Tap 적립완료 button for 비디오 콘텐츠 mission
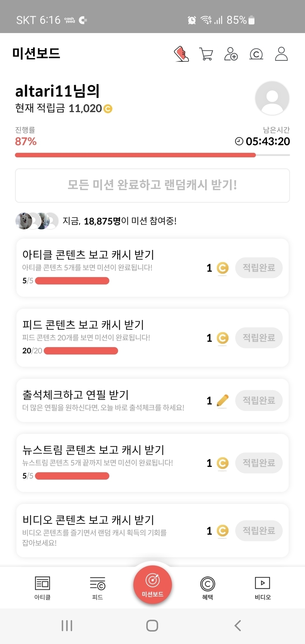The height and width of the screenshot is (644, 305). click(259, 531)
